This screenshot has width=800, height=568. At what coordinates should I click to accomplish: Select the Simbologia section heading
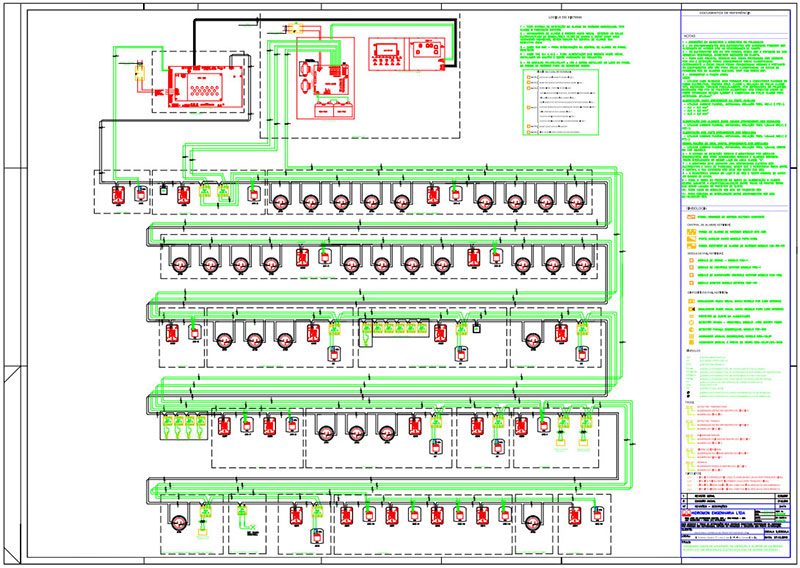point(696,208)
